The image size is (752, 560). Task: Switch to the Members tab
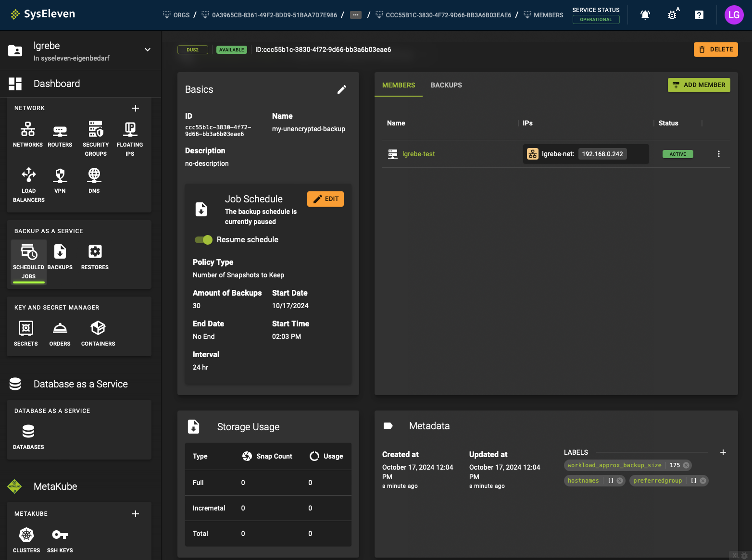point(399,85)
